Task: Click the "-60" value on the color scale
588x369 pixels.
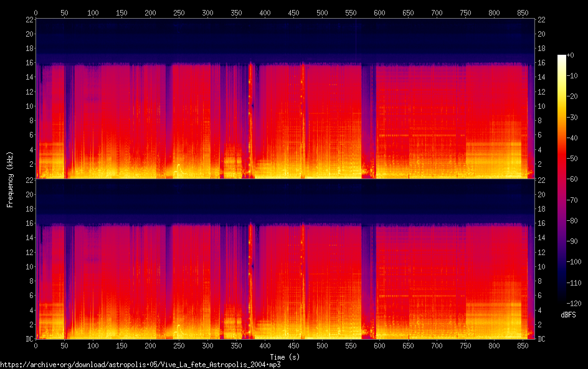Action: tap(572, 179)
